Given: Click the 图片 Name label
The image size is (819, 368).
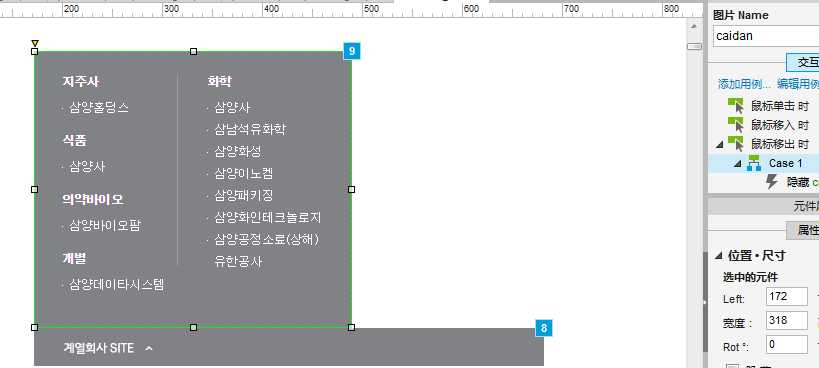Looking at the screenshot, I should [741, 15].
